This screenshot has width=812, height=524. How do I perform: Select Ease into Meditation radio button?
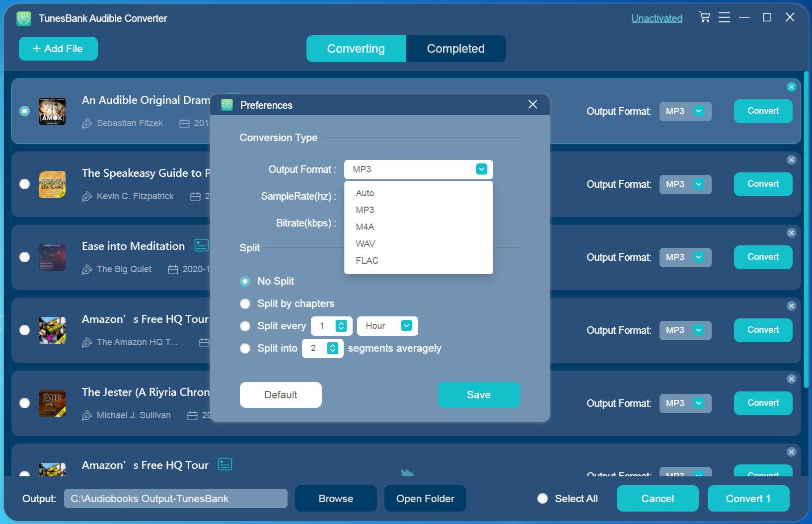pyautogui.click(x=24, y=257)
